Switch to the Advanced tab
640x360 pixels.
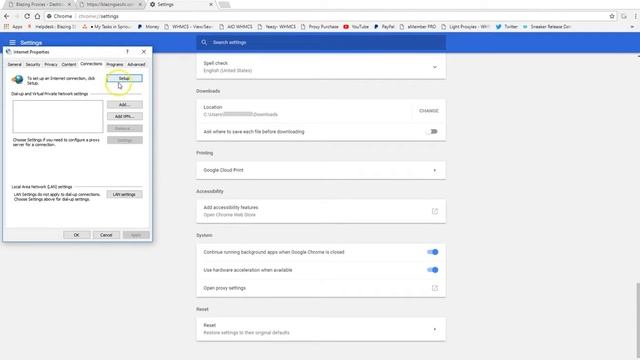136,64
